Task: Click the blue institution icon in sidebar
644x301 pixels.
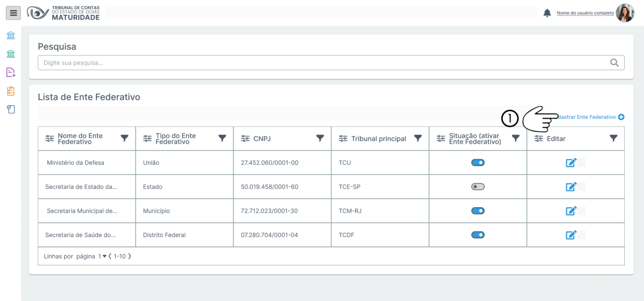Action: pyautogui.click(x=10, y=36)
